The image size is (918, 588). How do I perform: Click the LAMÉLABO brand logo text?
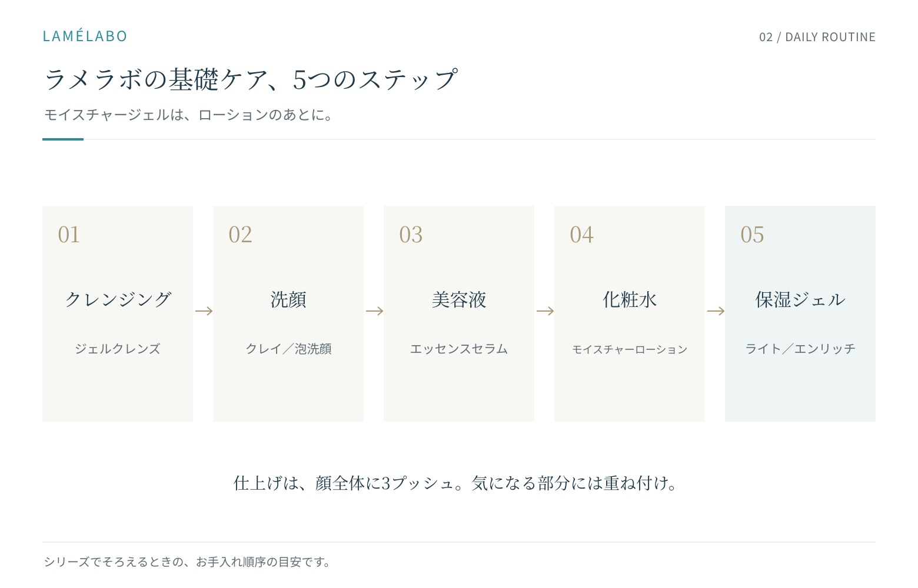(85, 36)
